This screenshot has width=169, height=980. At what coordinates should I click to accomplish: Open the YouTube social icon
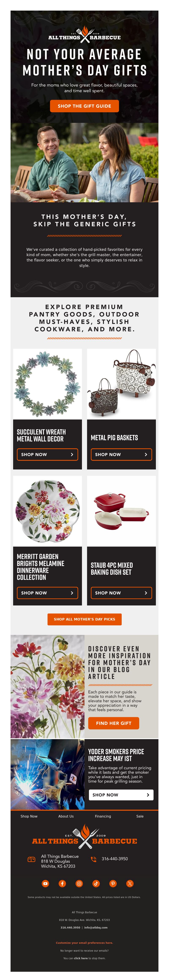coord(45,884)
